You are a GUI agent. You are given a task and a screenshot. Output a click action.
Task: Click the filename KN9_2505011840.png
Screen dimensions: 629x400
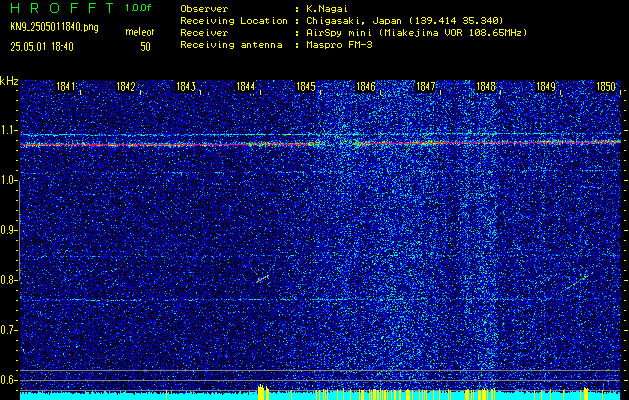tap(54, 27)
